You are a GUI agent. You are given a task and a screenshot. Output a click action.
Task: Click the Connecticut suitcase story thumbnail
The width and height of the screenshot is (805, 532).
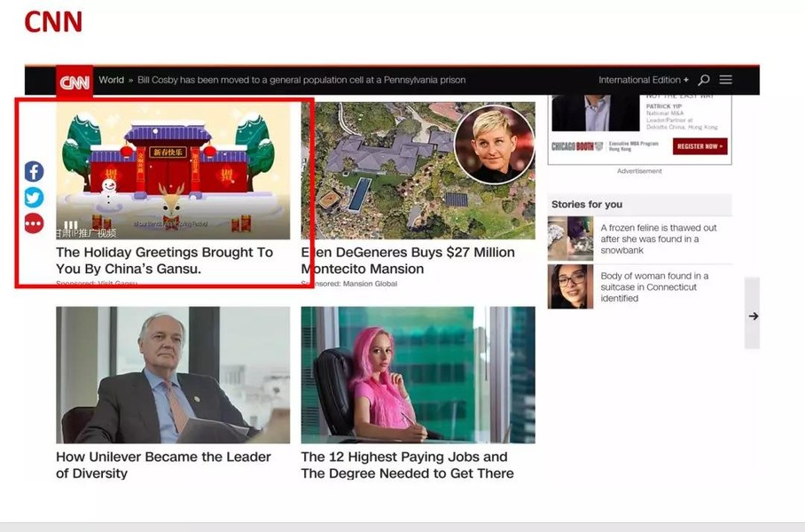point(570,286)
